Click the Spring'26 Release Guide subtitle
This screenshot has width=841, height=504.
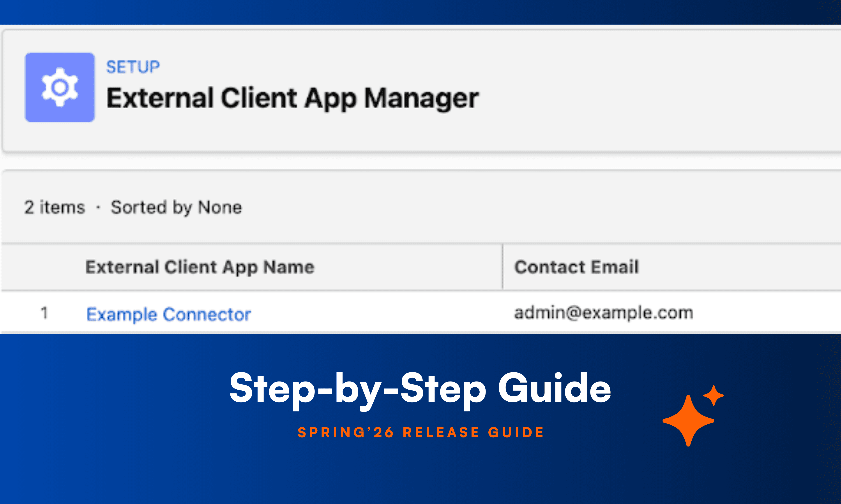421,432
